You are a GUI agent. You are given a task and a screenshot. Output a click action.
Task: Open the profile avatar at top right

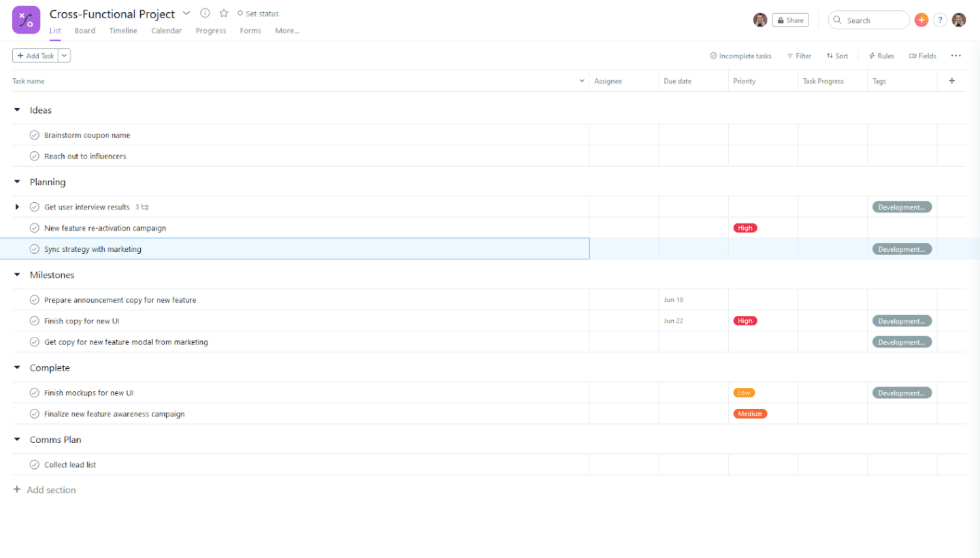point(959,20)
